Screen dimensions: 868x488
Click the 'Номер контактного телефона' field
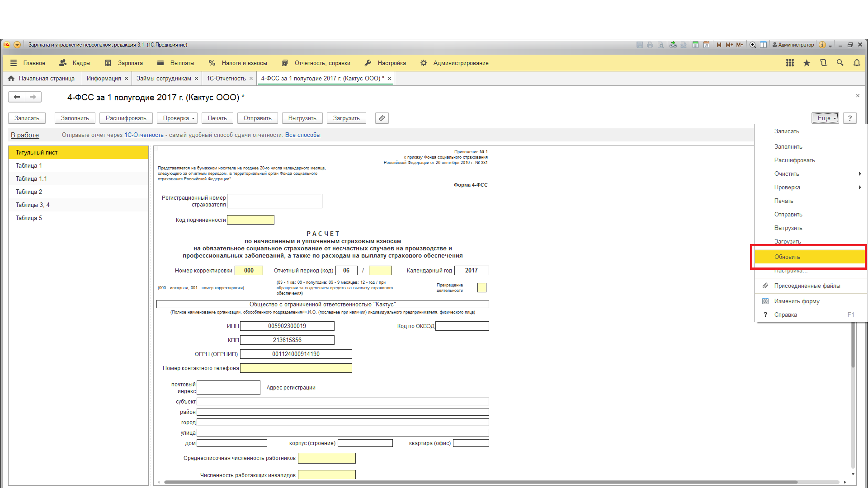296,368
